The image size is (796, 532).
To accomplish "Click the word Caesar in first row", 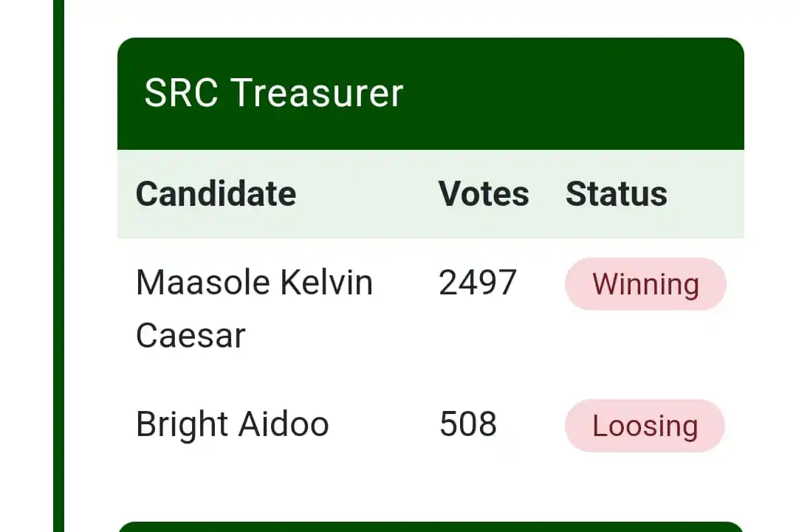I will (x=191, y=336).
